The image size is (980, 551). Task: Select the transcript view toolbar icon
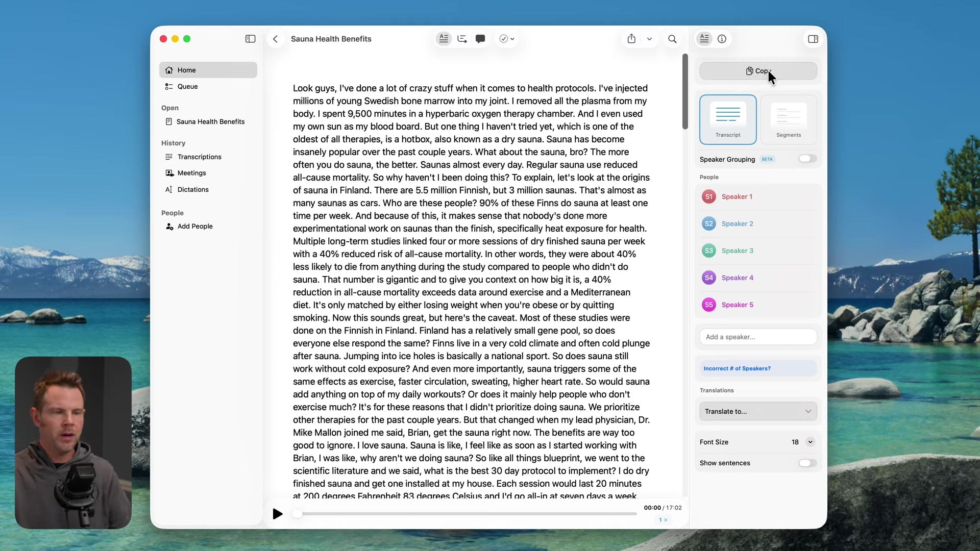(x=444, y=39)
